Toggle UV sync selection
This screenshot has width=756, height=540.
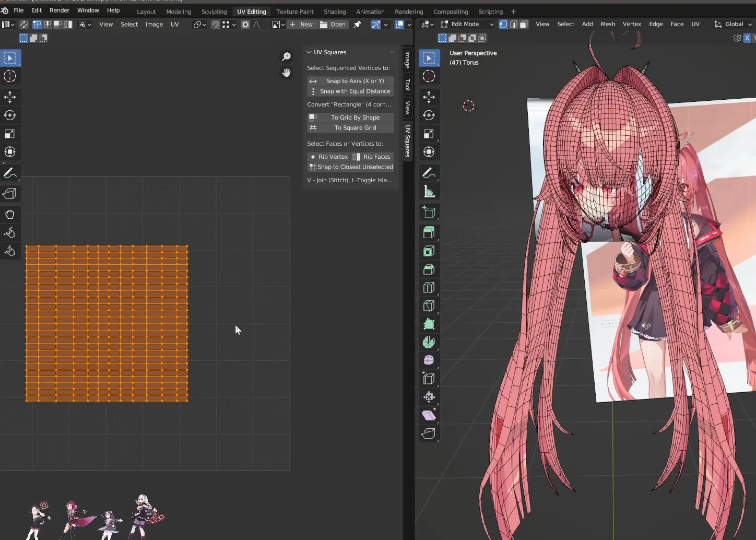click(x=23, y=25)
